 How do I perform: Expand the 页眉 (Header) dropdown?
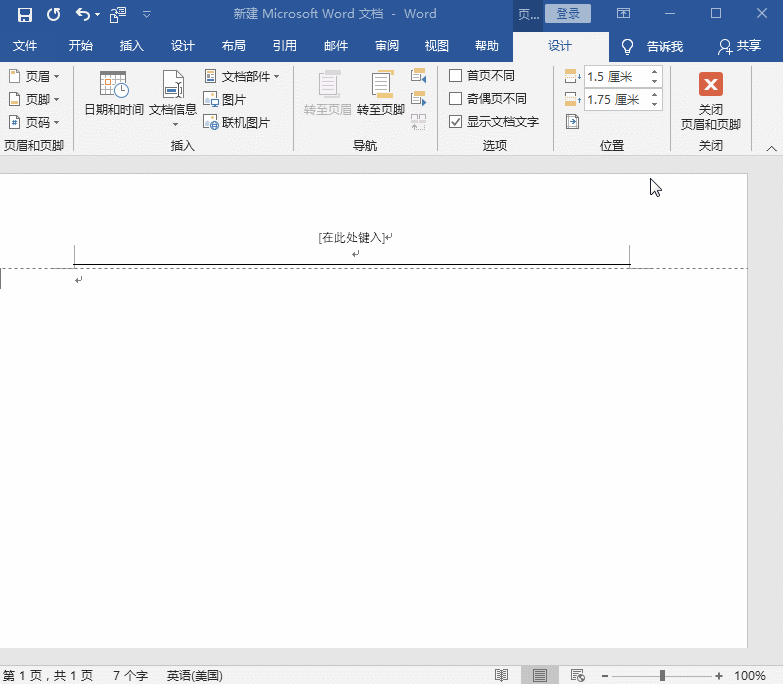coord(34,76)
